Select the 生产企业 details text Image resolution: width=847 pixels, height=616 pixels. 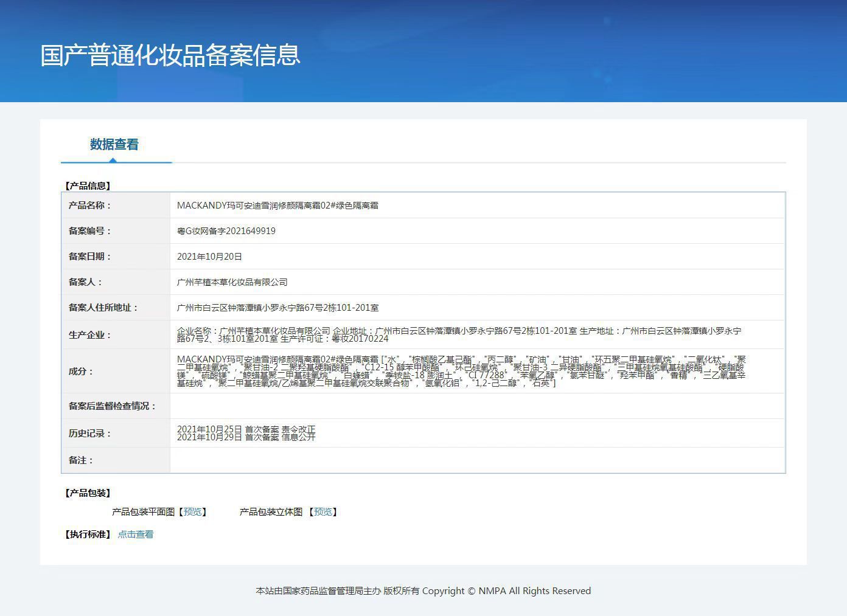click(x=459, y=334)
